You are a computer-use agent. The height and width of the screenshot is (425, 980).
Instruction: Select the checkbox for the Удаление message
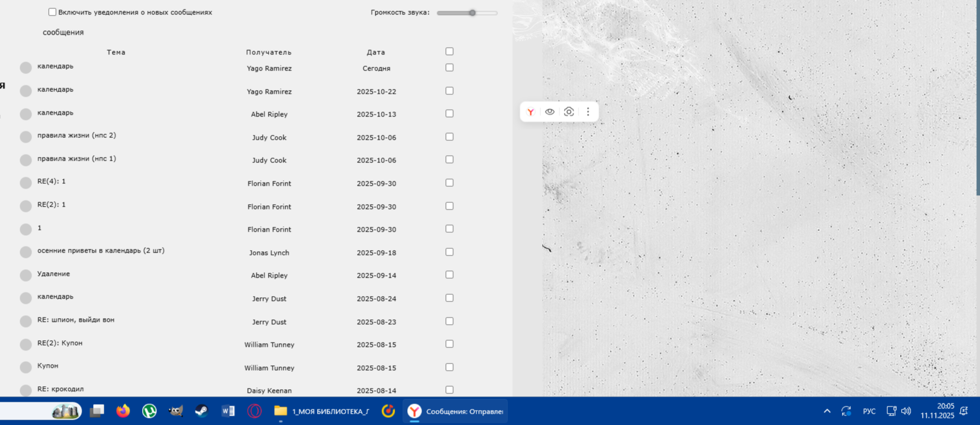click(450, 275)
